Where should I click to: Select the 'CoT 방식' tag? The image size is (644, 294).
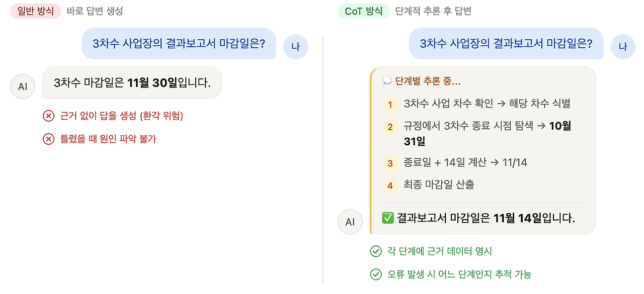(363, 11)
